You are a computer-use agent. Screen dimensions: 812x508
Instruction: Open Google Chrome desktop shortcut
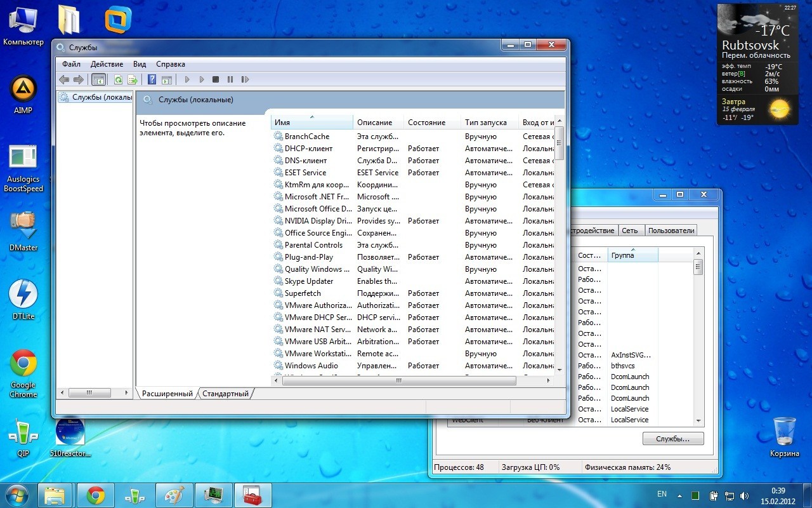23,373
